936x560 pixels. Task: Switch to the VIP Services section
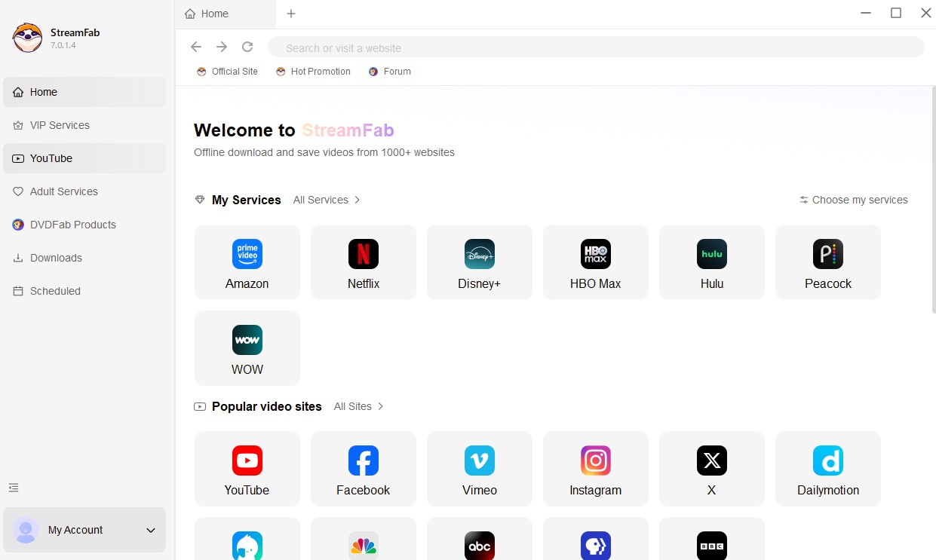coord(60,125)
